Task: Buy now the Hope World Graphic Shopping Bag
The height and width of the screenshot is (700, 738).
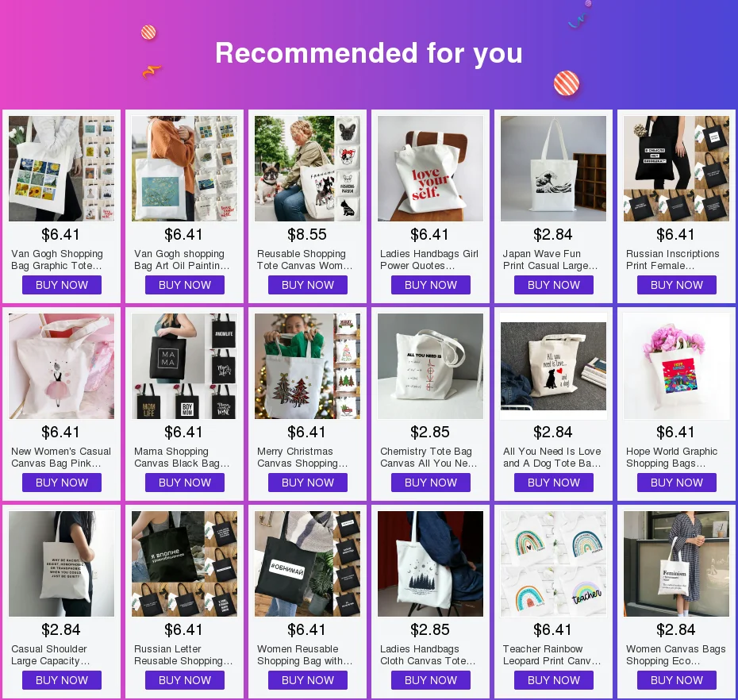Action: [677, 483]
